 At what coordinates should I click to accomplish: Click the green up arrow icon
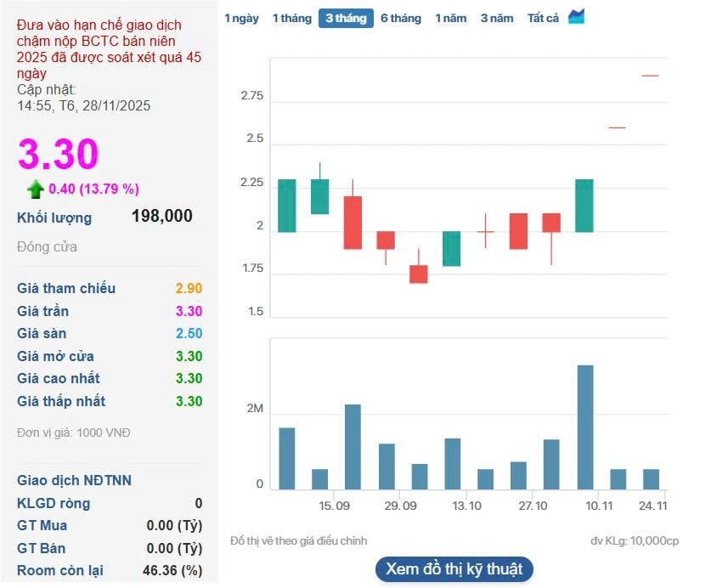click(x=35, y=189)
